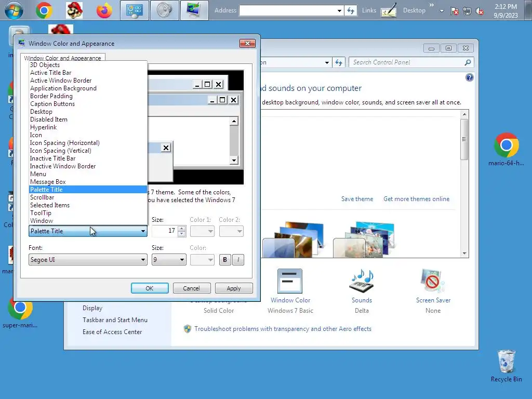Toggle the Bold font button
Image resolution: width=532 pixels, height=399 pixels.
coord(224,260)
